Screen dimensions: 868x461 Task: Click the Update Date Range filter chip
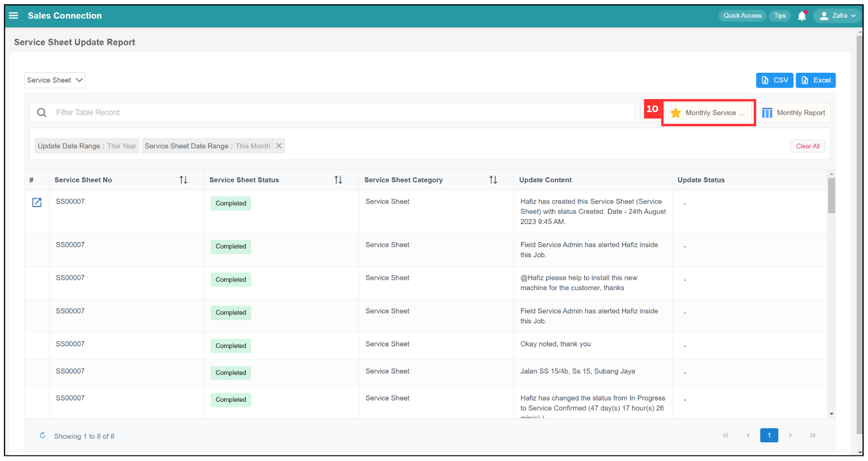tap(87, 146)
